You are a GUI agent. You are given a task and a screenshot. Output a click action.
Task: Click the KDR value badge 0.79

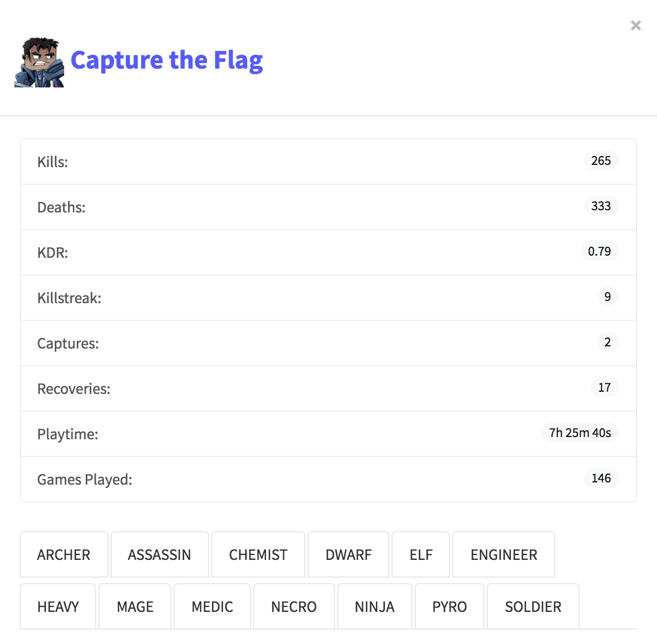[599, 252]
